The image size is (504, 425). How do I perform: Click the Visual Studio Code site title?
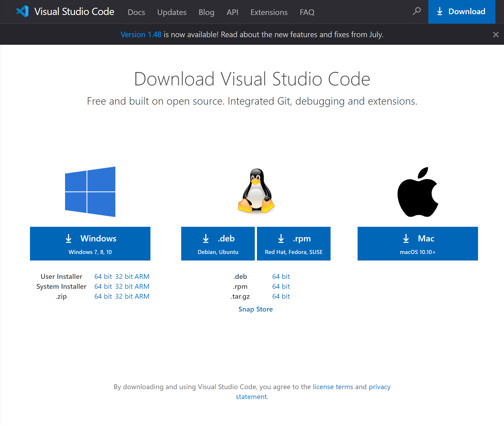(x=74, y=12)
